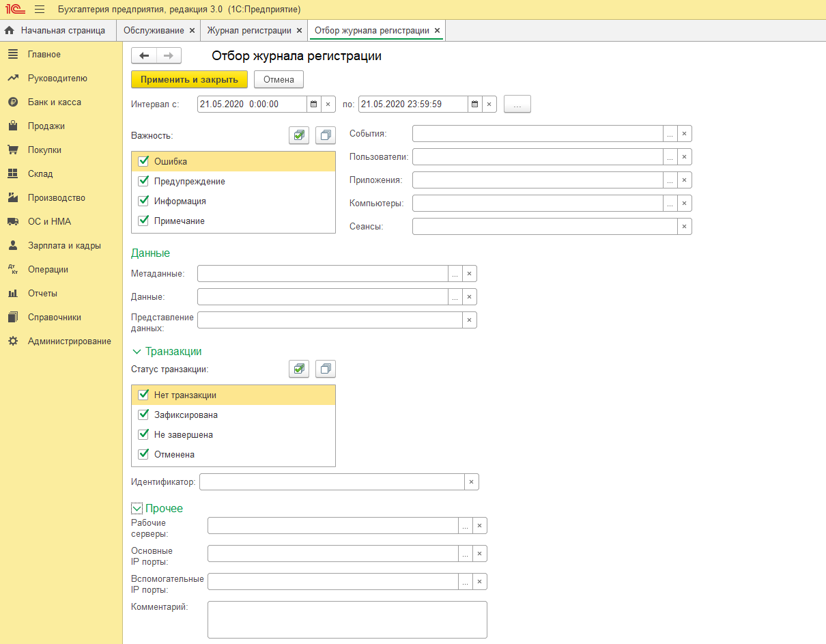Click uncheck-all icon above Статус транзакции list
Image resolution: width=826 pixels, height=644 pixels.
click(x=326, y=369)
